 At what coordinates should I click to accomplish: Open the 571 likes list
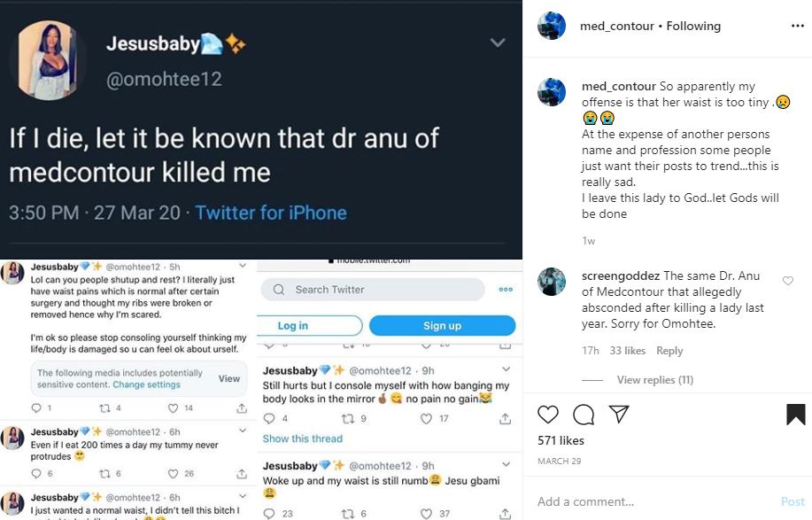(x=561, y=440)
